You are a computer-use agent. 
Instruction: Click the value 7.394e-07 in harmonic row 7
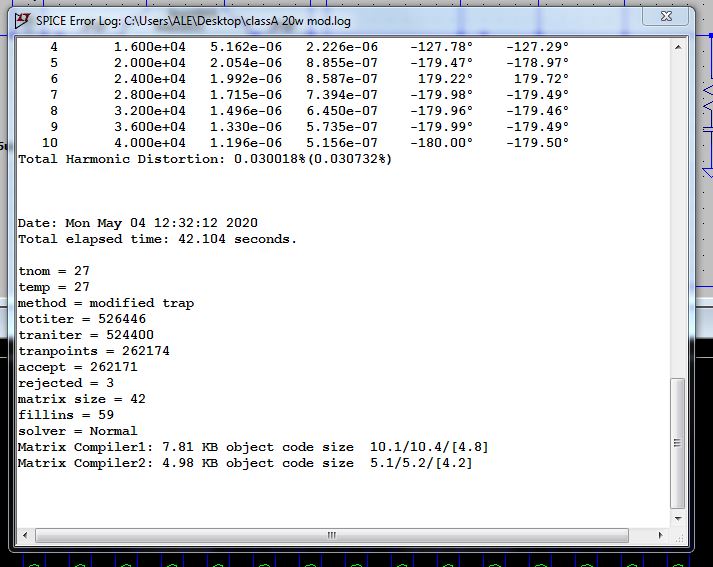342,95
